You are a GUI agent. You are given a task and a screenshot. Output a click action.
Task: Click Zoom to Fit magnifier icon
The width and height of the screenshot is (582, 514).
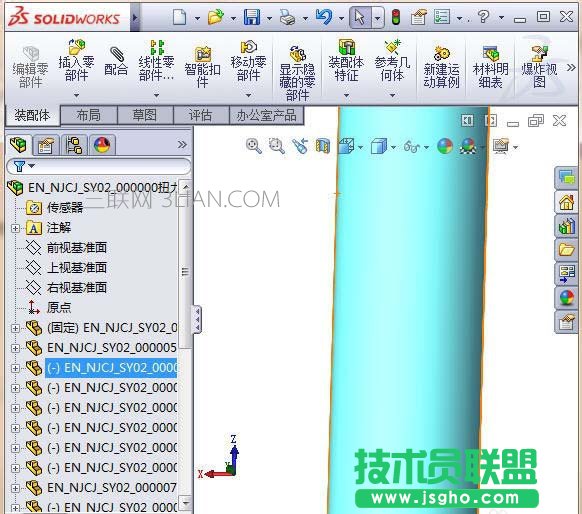[x=254, y=146]
